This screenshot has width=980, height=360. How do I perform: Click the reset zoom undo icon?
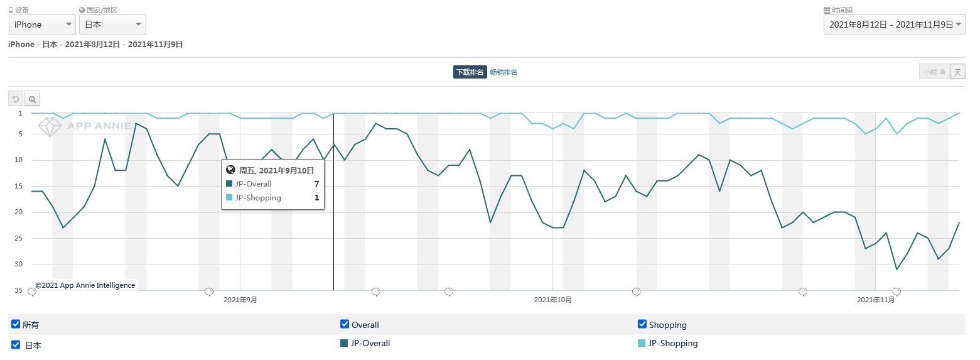point(16,99)
